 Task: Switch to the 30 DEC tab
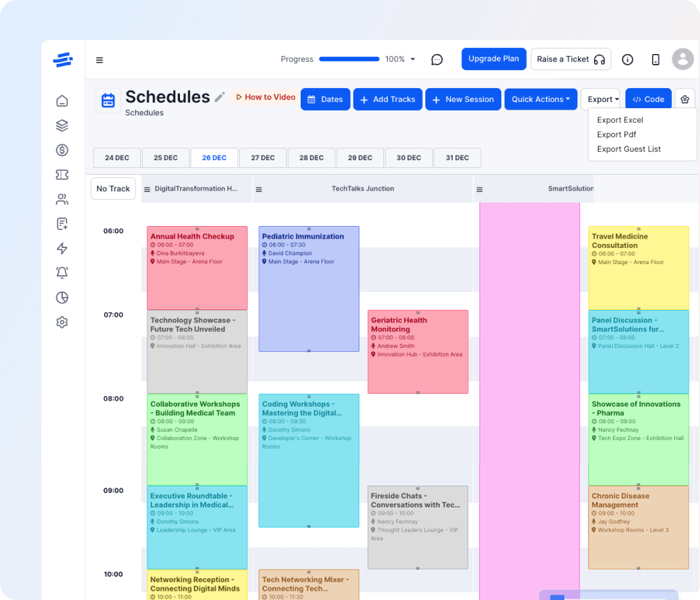(409, 157)
